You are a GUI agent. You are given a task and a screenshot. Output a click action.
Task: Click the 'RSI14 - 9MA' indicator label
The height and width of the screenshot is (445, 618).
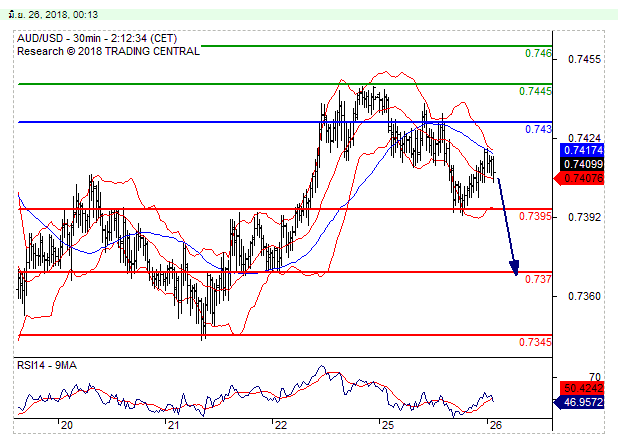pos(47,365)
